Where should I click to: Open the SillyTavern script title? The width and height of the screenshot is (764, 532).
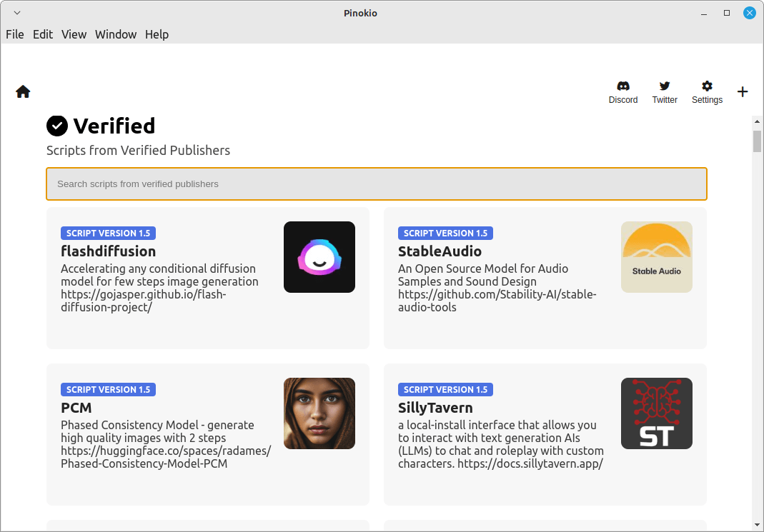tap(435, 408)
